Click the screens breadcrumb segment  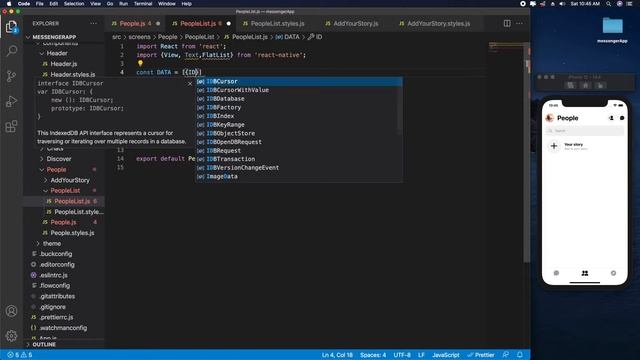[x=140, y=37]
